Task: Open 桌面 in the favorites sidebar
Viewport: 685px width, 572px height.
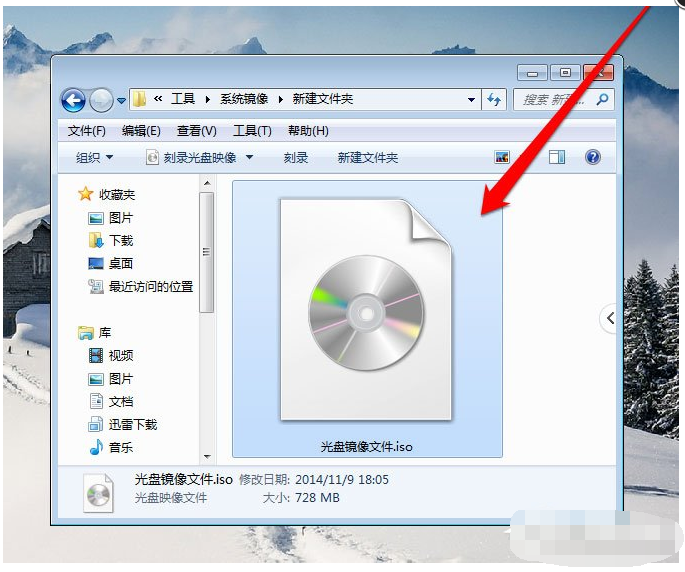Action: point(121,263)
